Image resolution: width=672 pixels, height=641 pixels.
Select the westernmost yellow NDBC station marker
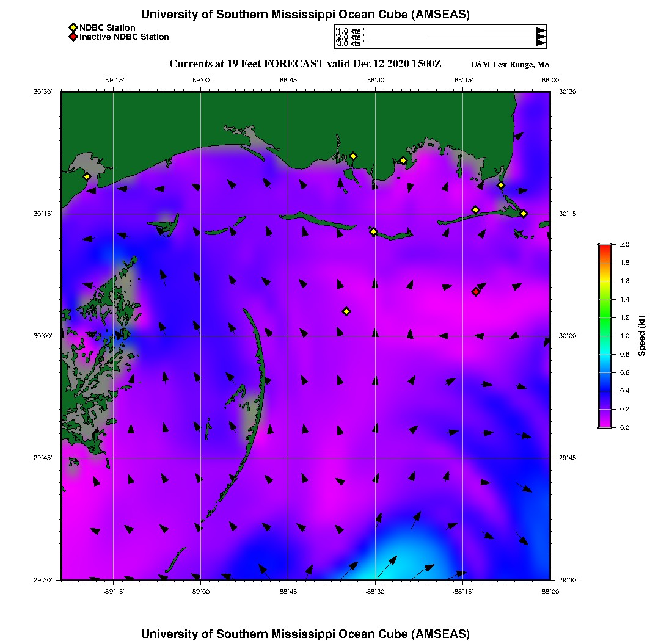[x=87, y=176]
